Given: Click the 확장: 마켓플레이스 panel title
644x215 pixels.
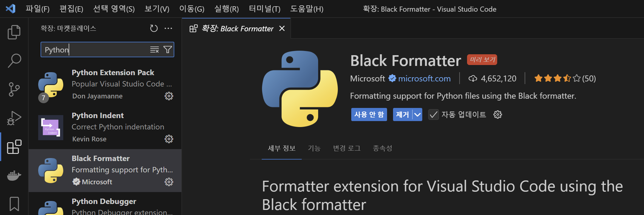Looking at the screenshot, I should (68, 28).
